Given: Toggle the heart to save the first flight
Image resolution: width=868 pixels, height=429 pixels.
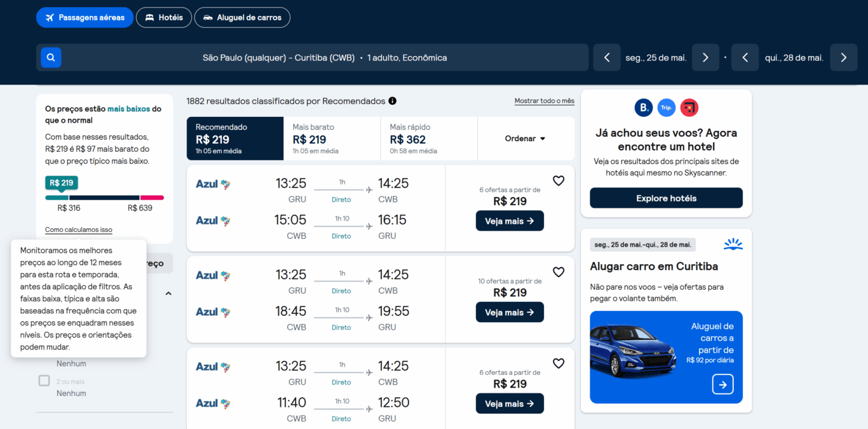Looking at the screenshot, I should coord(559,180).
